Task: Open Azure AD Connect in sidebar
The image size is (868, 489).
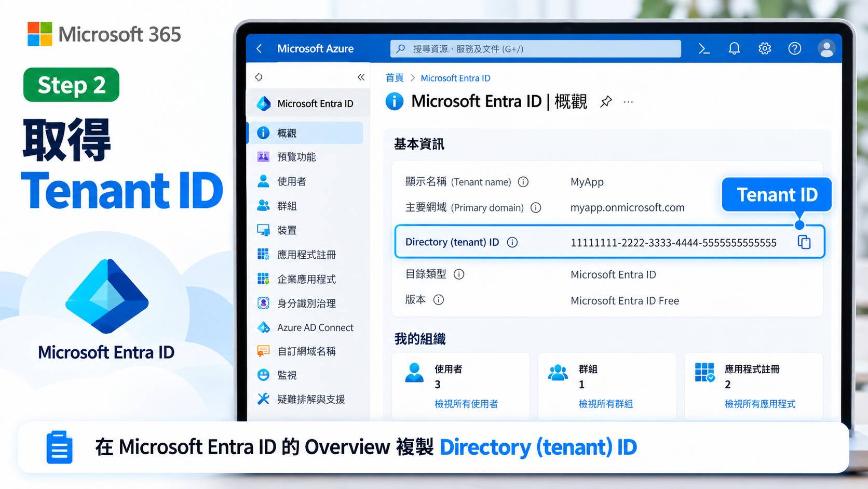Action: (306, 328)
